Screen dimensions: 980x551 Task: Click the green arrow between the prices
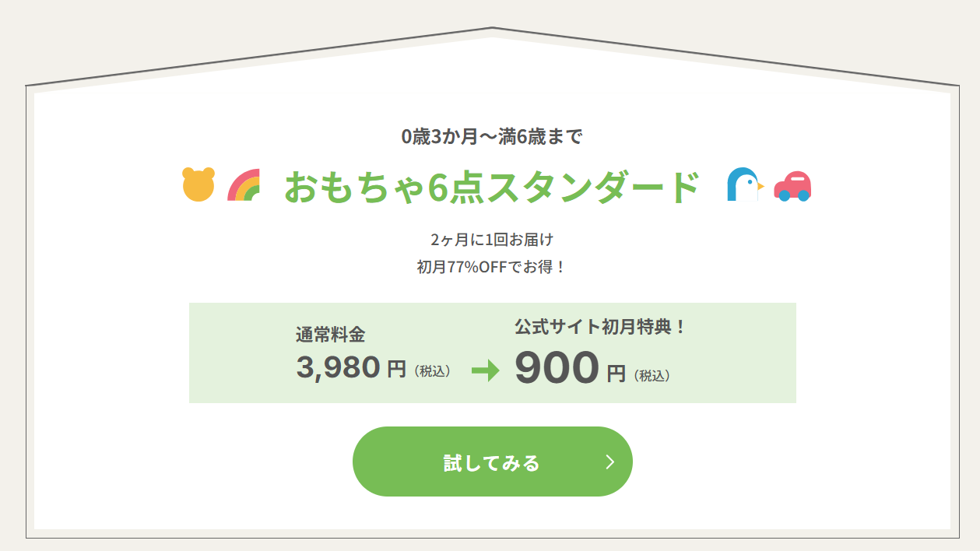(485, 371)
